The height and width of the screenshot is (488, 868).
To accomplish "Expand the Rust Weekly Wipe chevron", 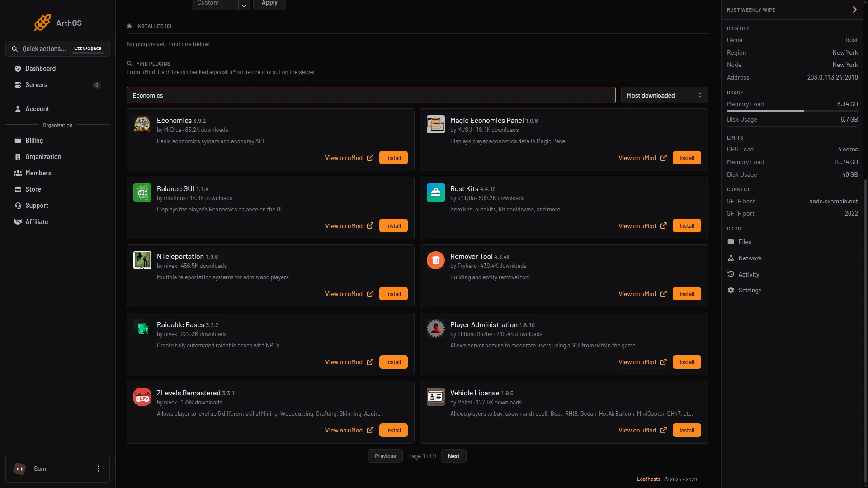I will tap(854, 9).
